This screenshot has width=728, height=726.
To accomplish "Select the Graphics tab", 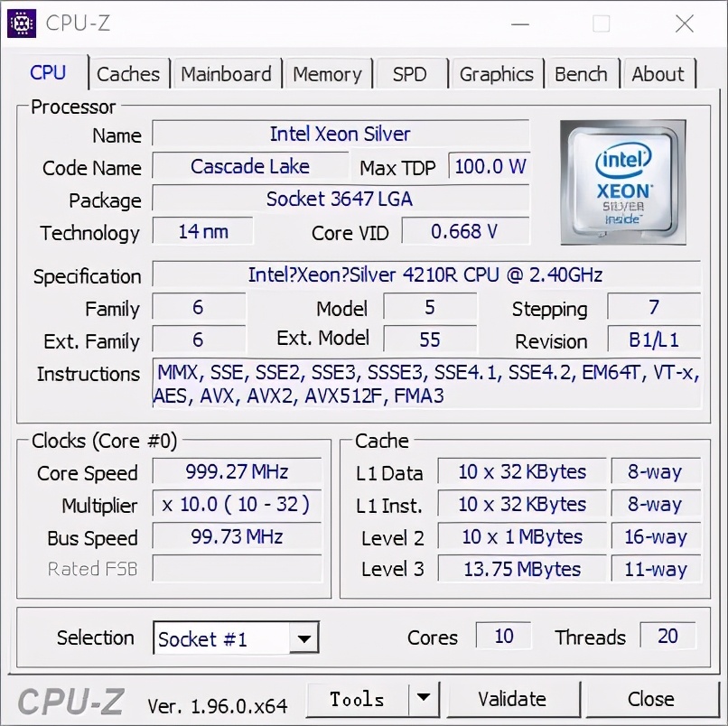I will pyautogui.click(x=497, y=74).
